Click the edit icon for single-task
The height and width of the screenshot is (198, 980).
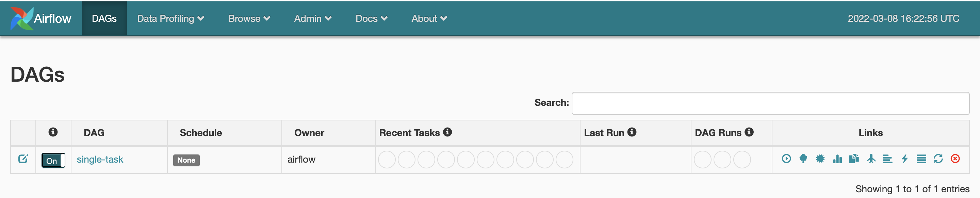(23, 159)
